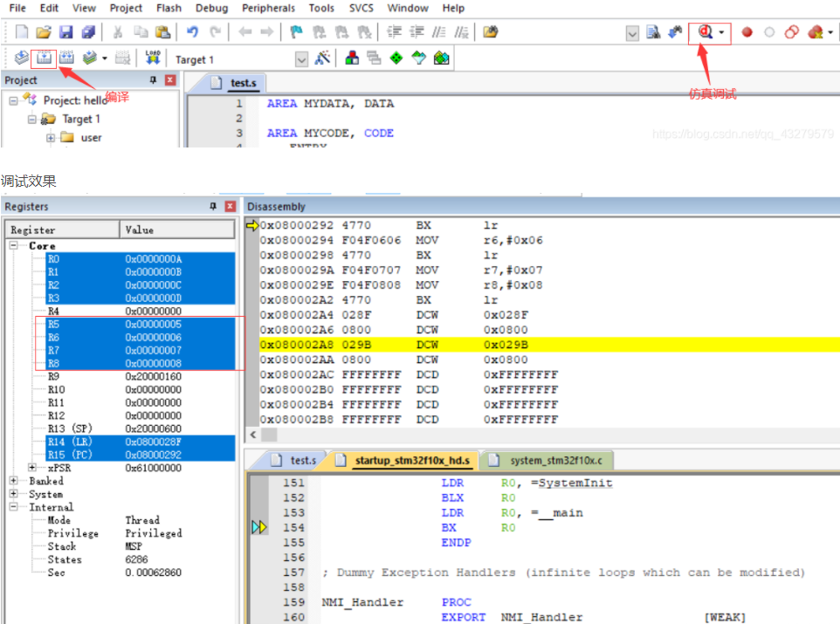Open the Debug menu
This screenshot has width=840, height=624.
[x=211, y=8]
